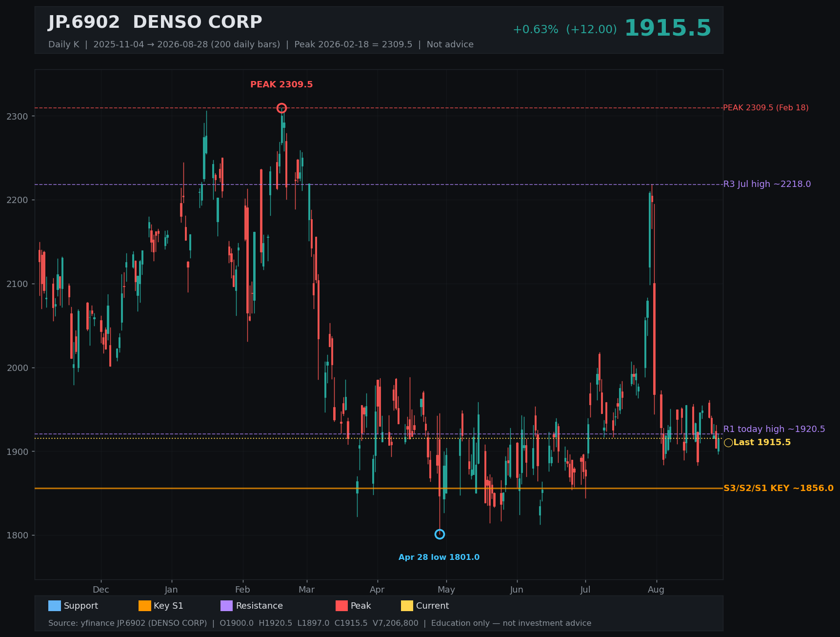840x637 pixels.
Task: Click the Jun x-axis month label
Action: 517,590
